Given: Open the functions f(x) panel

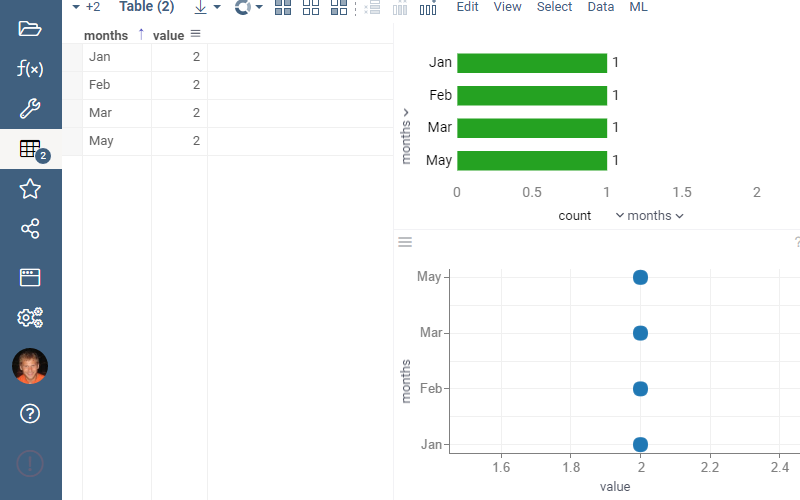Looking at the screenshot, I should click(x=30, y=69).
